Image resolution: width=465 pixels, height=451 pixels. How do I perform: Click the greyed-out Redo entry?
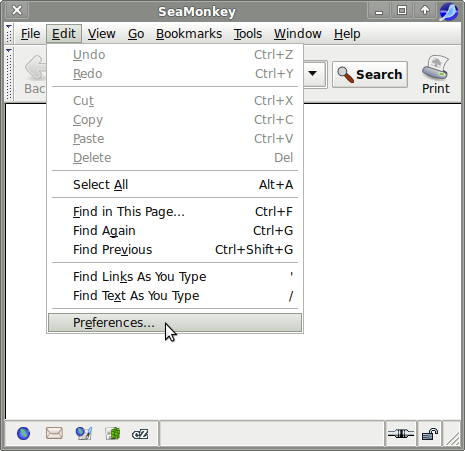coord(175,74)
